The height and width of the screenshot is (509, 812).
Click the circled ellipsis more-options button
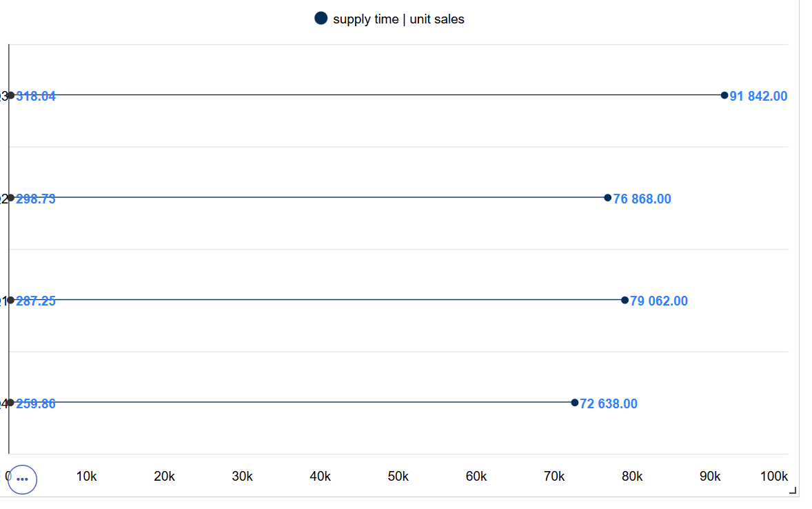[x=22, y=479]
